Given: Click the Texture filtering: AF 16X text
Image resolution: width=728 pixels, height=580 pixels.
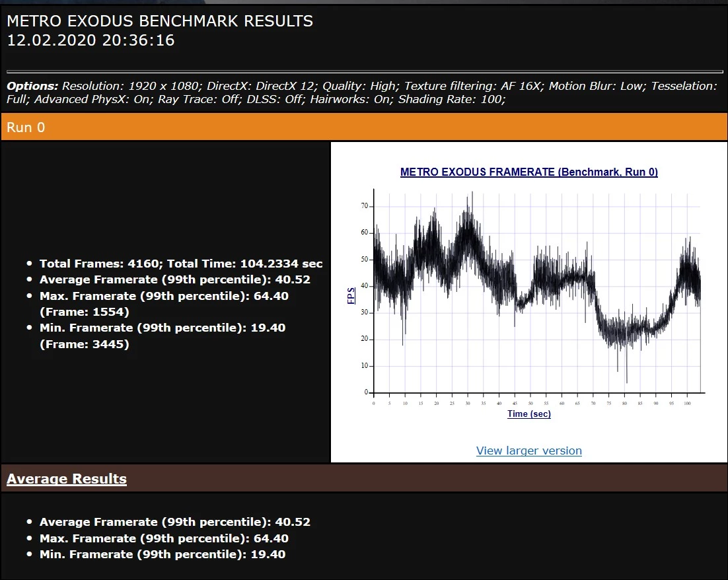Looking at the screenshot, I should click(474, 86).
